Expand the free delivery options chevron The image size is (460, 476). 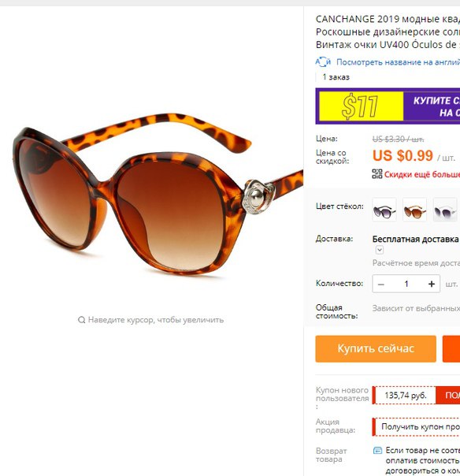click(x=380, y=250)
